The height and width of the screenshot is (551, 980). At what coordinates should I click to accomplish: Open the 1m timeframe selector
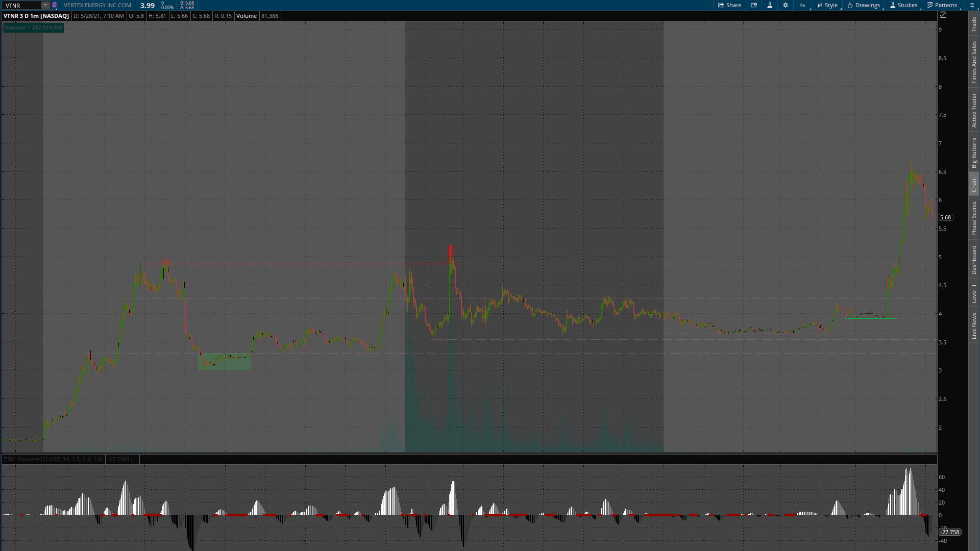coord(803,5)
